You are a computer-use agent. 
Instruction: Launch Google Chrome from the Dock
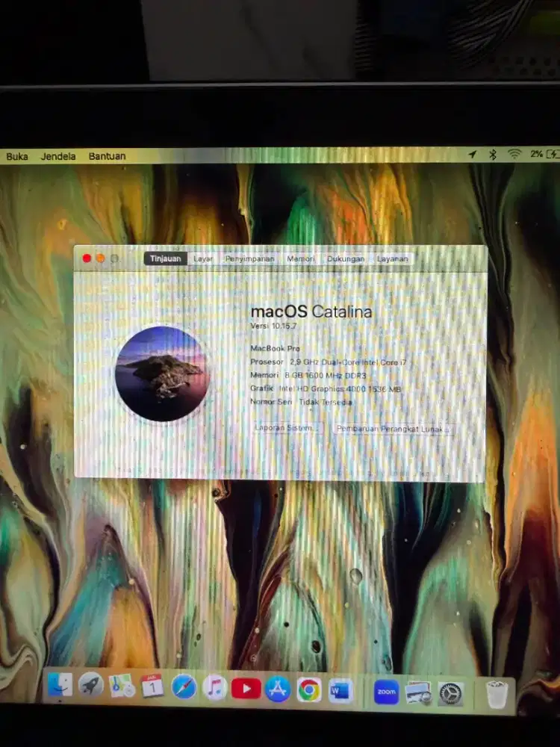[309, 690]
